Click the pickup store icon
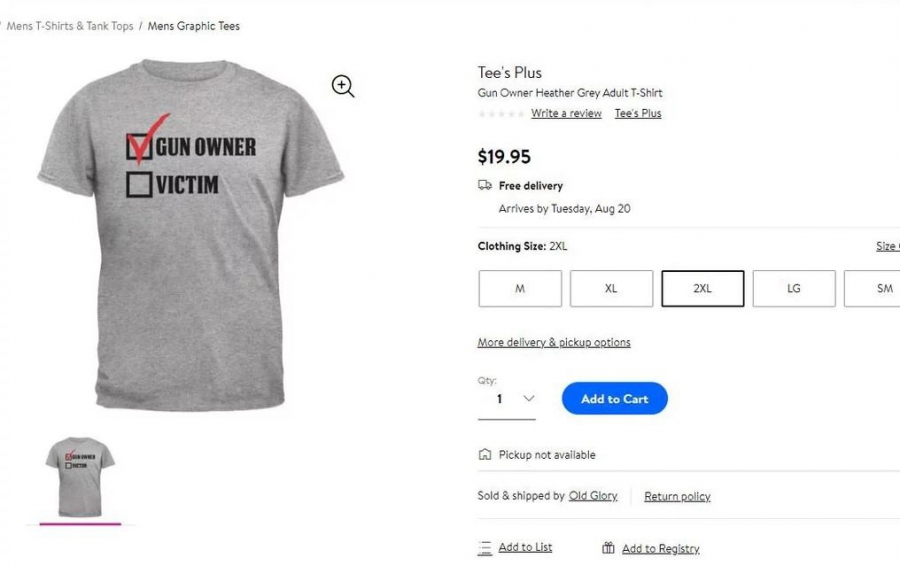Viewport: 900px width, 566px height. [x=485, y=455]
